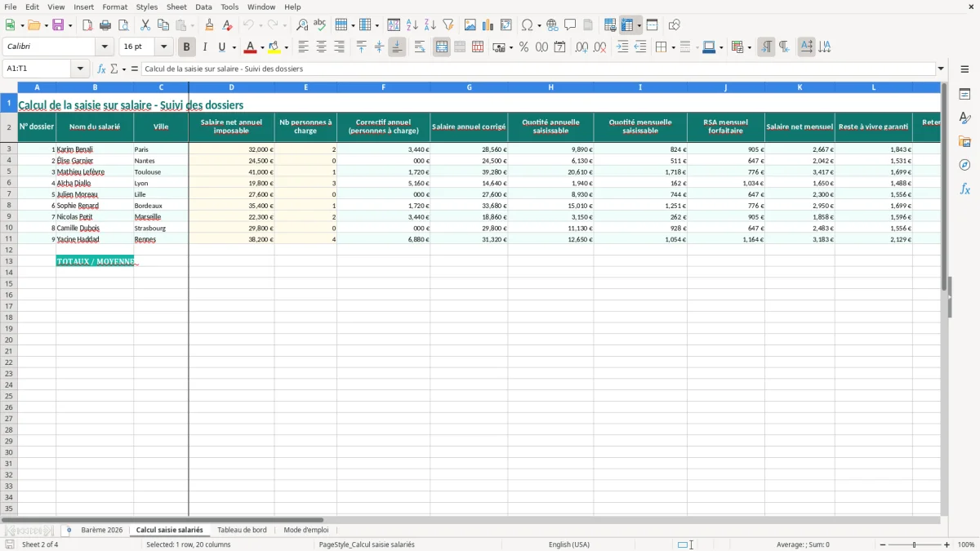Open Draw Functions shapes icon
The width and height of the screenshot is (980, 551).
675,25
